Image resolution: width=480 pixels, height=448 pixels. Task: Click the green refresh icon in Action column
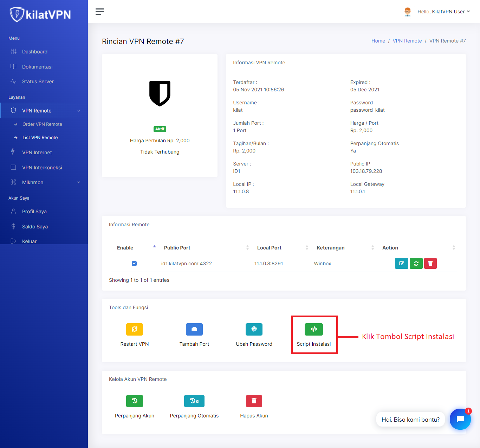[416, 263]
